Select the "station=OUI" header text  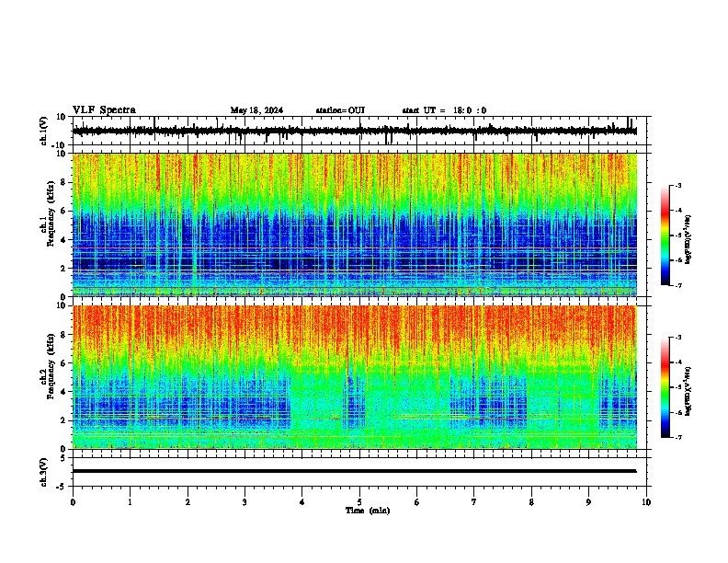340,110
